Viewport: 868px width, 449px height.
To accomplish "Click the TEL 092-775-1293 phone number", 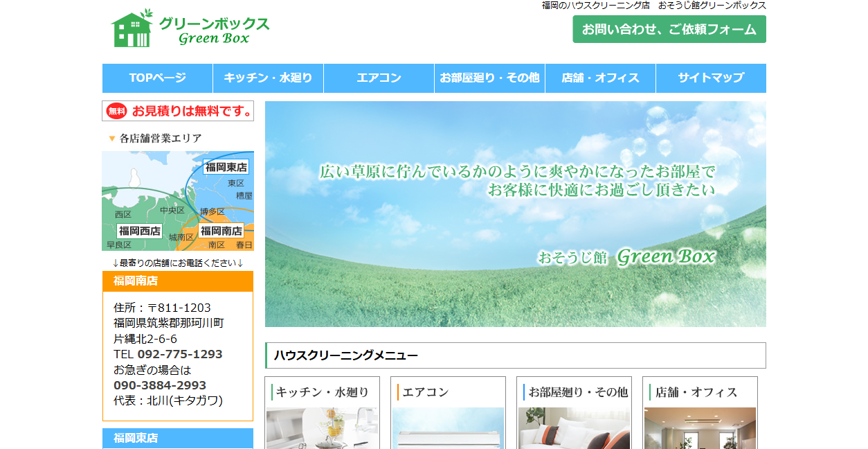I will (x=168, y=353).
